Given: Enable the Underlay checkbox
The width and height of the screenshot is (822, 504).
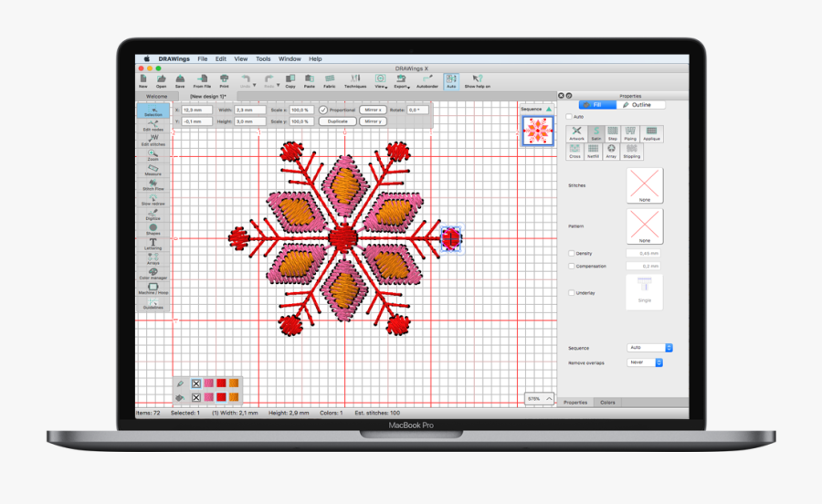Looking at the screenshot, I should 572,293.
